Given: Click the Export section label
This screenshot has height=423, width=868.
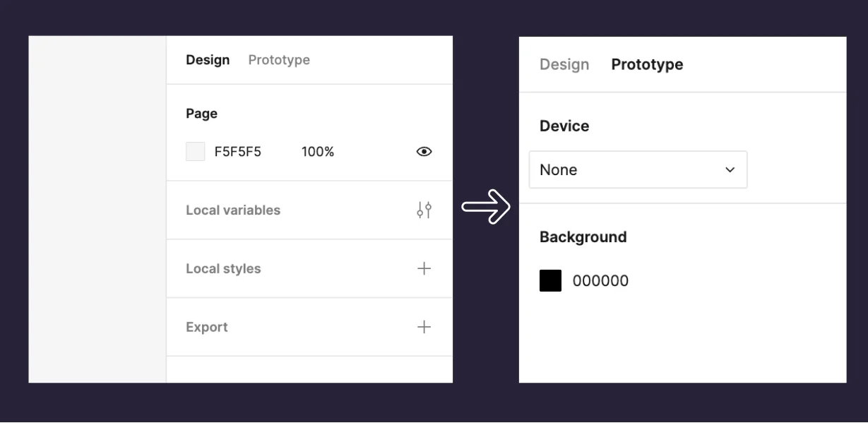Looking at the screenshot, I should [207, 327].
